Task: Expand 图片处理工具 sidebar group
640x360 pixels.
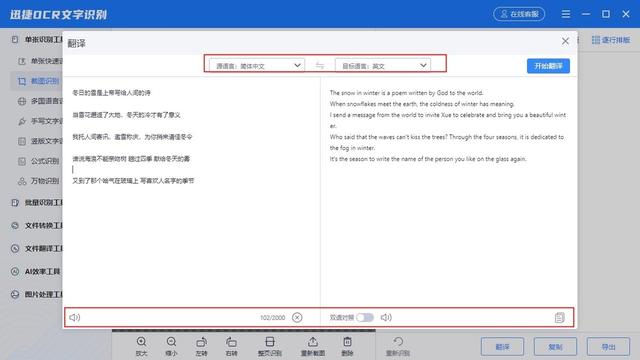Action: tap(37, 294)
